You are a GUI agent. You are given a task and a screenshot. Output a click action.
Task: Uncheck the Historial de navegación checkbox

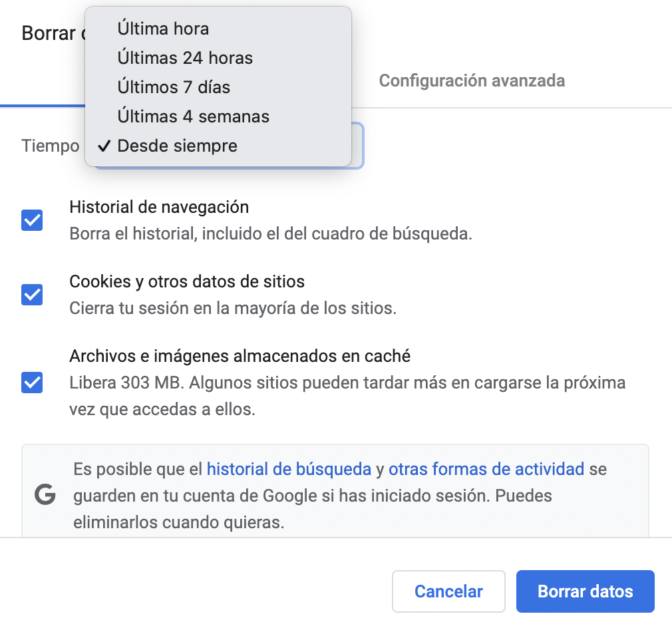(x=32, y=220)
